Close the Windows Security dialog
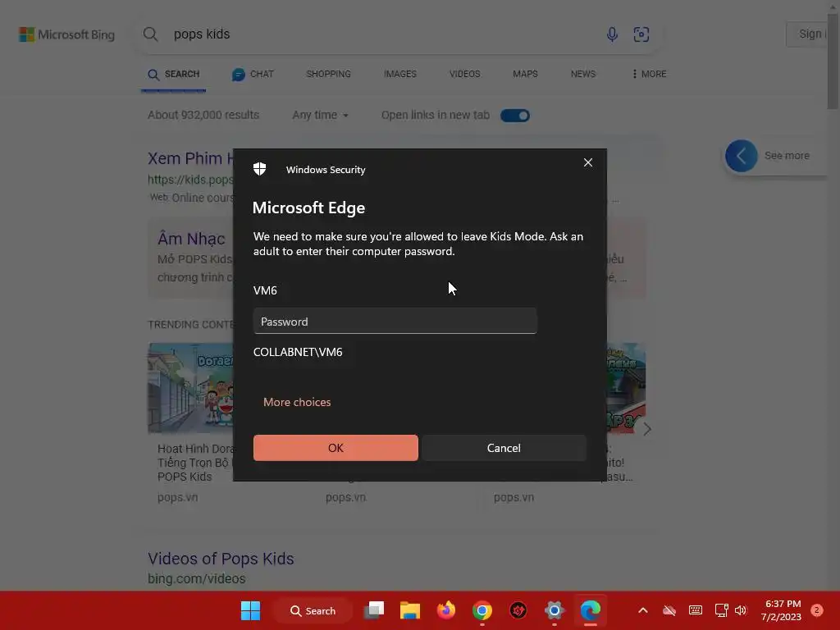This screenshot has height=630, width=840. click(587, 162)
